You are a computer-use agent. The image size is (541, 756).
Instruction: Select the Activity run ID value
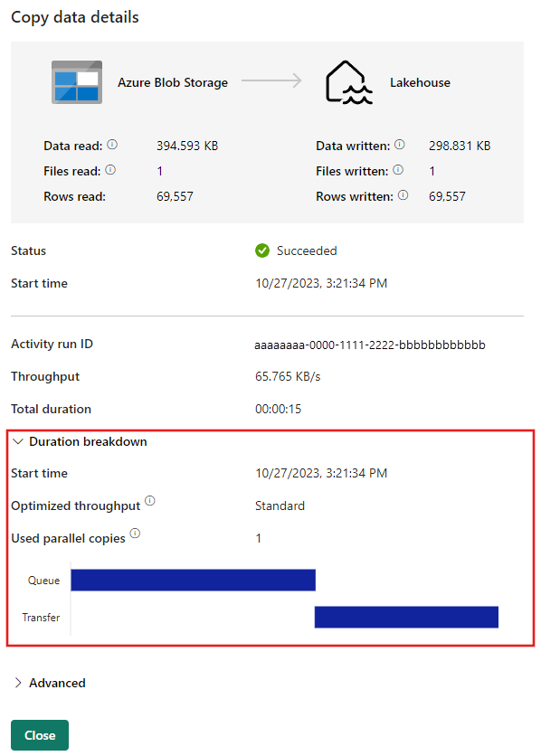coord(370,345)
